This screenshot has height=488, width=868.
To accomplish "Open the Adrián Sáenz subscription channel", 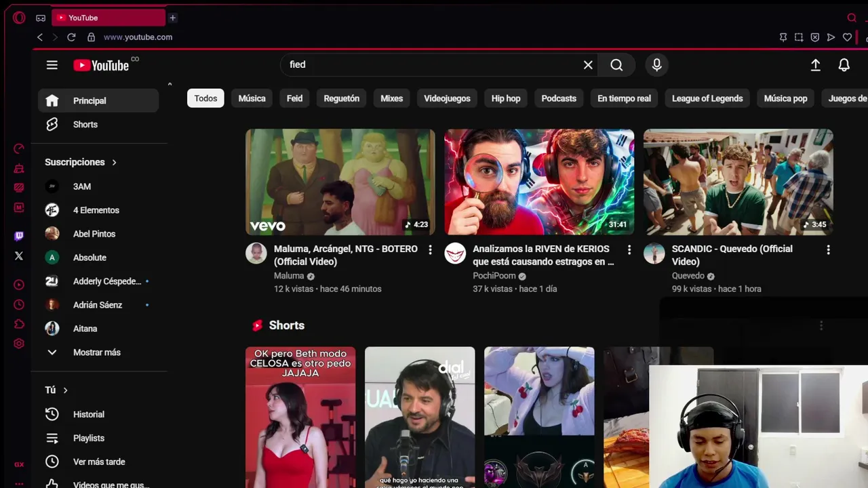I will pyautogui.click(x=98, y=305).
